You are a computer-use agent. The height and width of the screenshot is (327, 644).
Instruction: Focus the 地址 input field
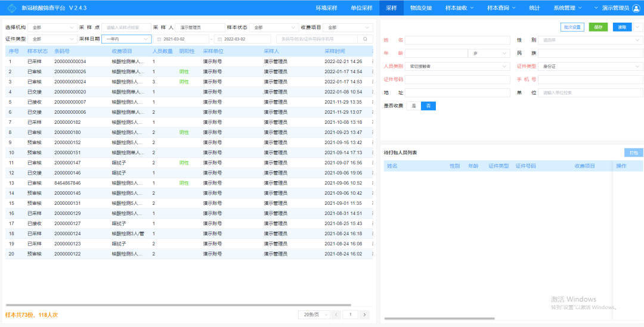[457, 92]
